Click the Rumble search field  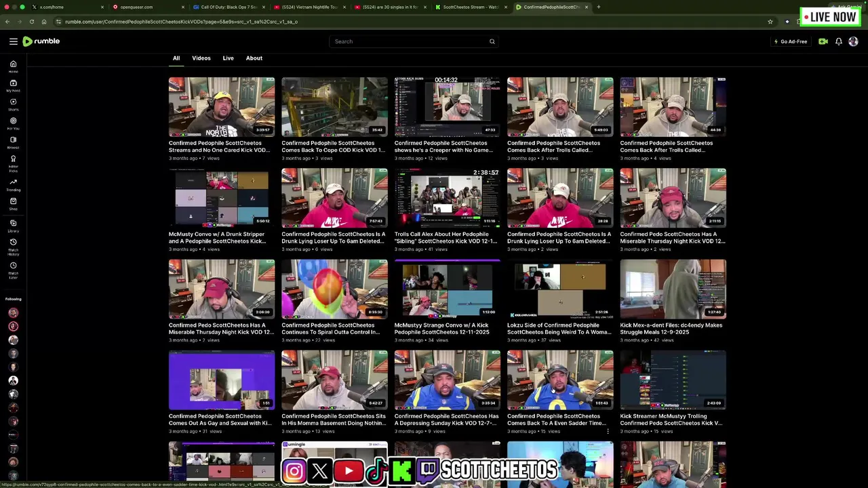412,41
